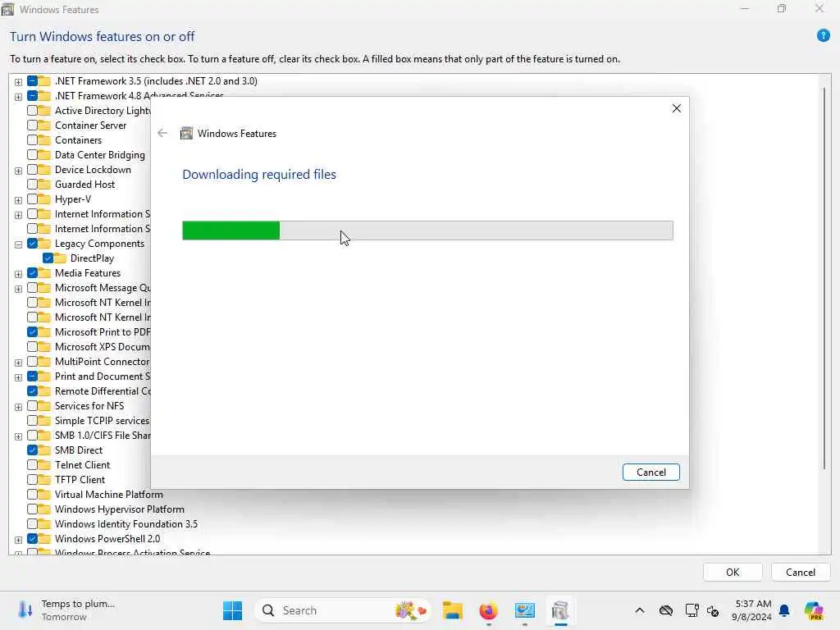Image resolution: width=840 pixels, height=630 pixels.
Task: Expand the Print and Document Services node
Action: 18,377
